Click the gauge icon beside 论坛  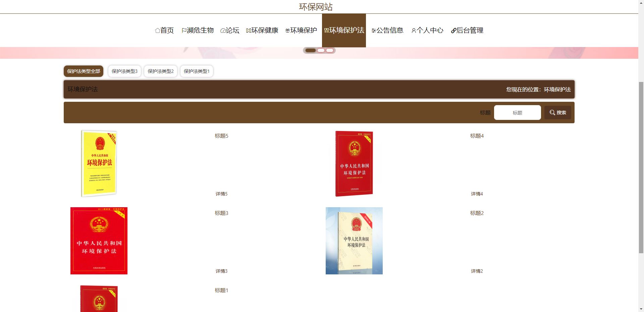click(x=223, y=31)
